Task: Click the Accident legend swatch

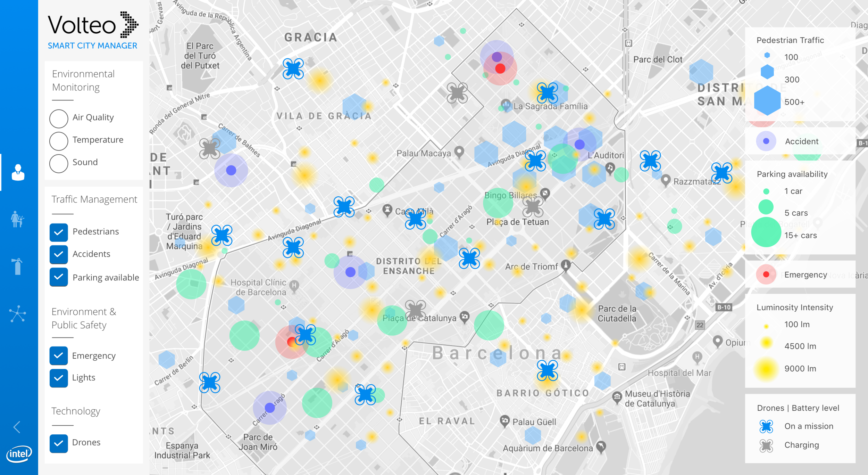Action: (x=766, y=141)
